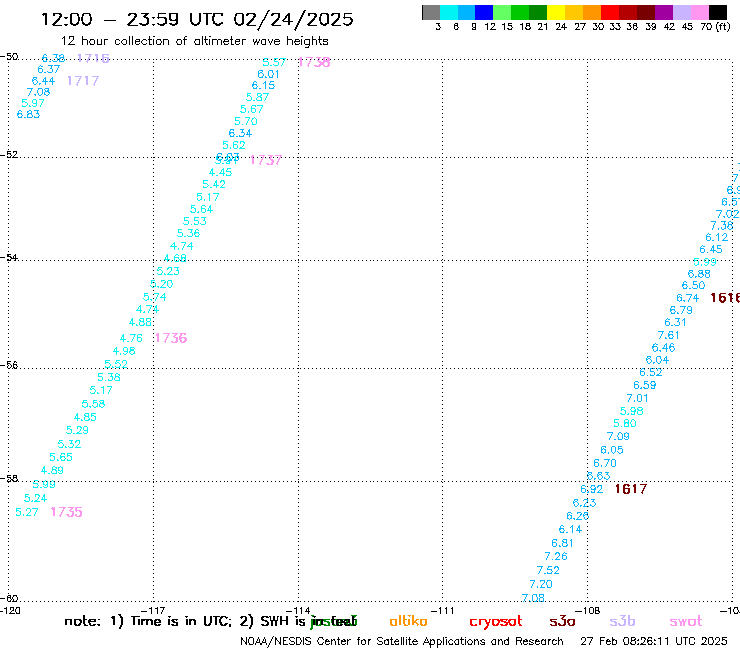Select the wave height value 5.97
Viewport: 740px width, 650px height.
click(33, 103)
